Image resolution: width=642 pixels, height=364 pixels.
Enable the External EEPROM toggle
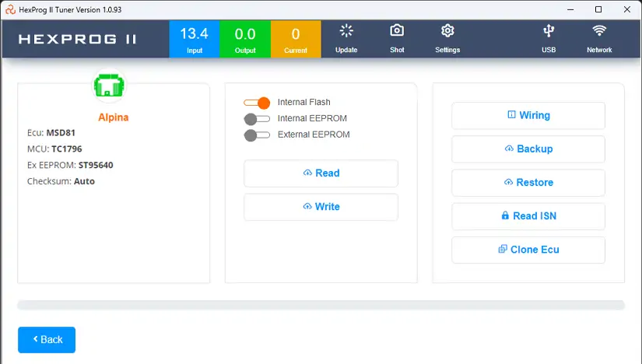[257, 135]
